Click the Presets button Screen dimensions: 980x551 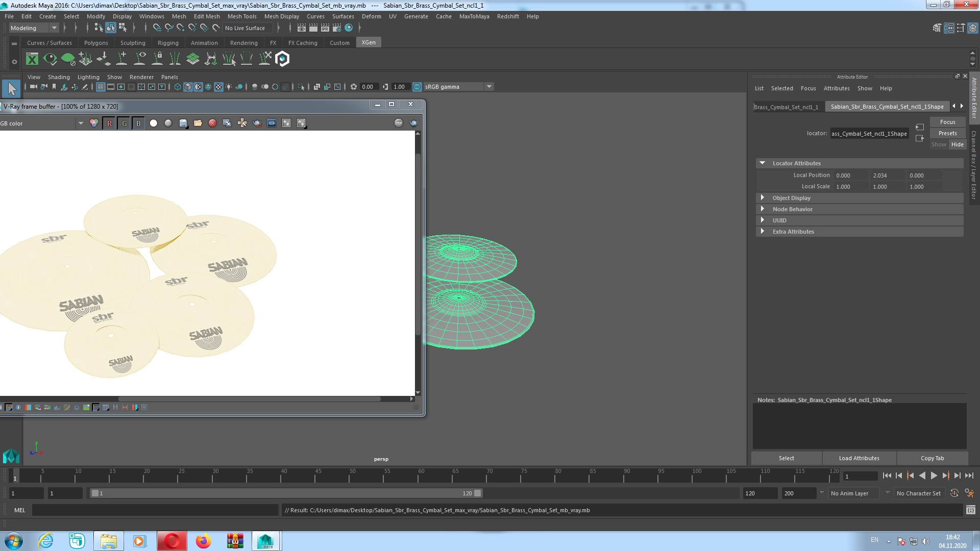[947, 133]
